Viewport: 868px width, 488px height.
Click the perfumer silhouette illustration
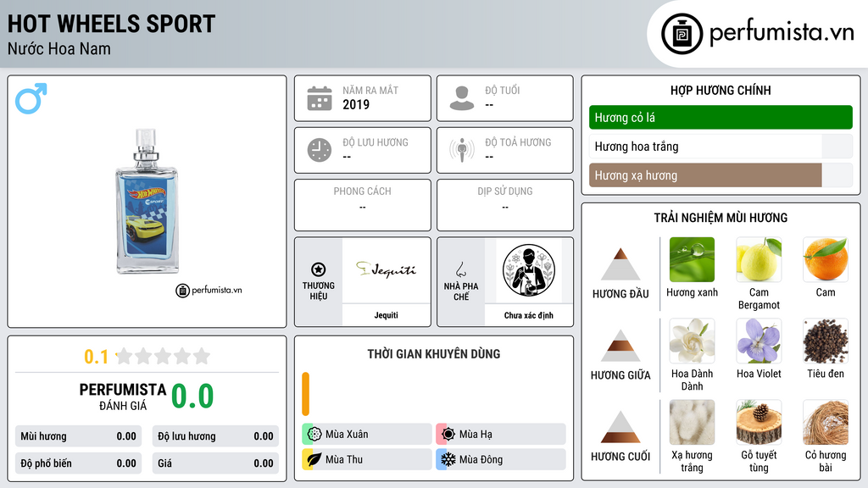coord(529,270)
